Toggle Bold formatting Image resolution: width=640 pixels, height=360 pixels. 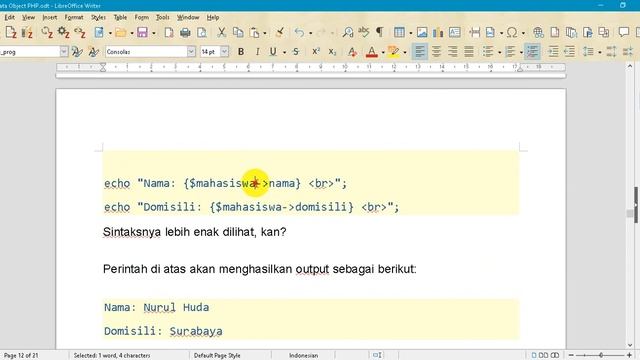(241, 52)
